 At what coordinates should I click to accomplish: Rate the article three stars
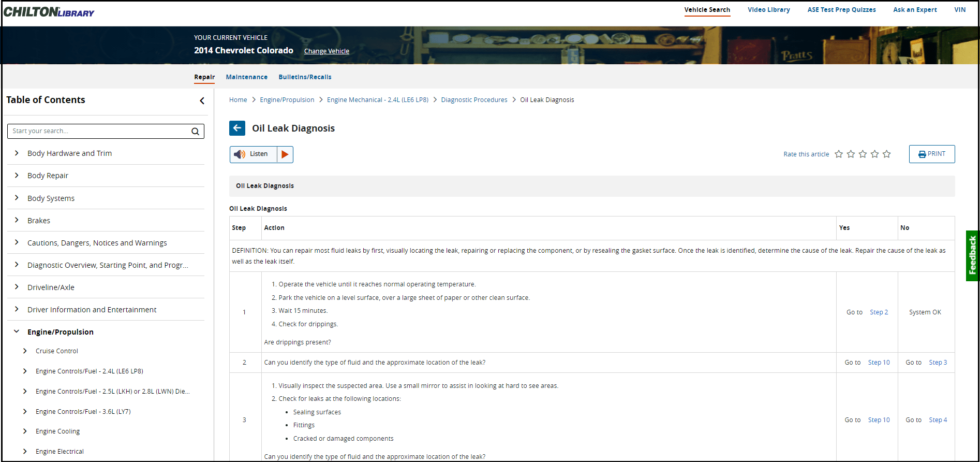[863, 154]
